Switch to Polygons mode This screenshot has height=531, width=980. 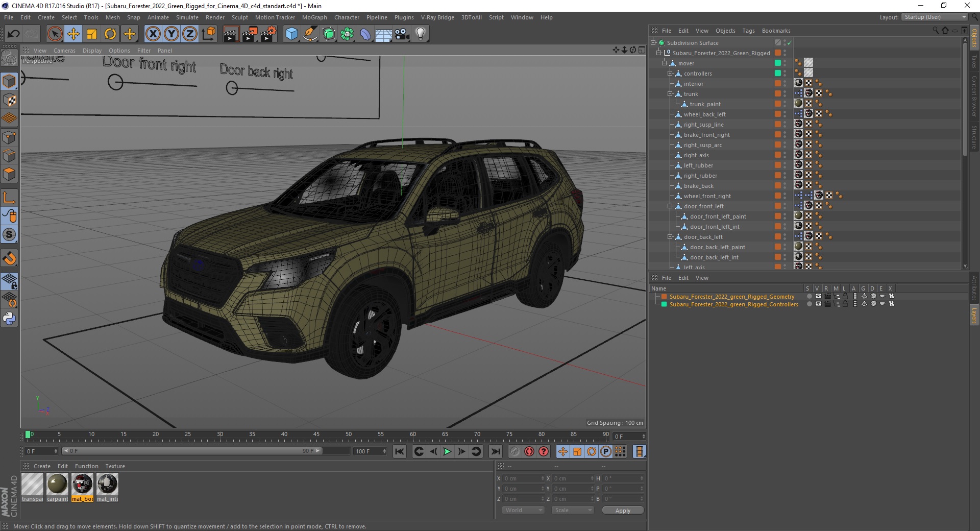point(9,174)
